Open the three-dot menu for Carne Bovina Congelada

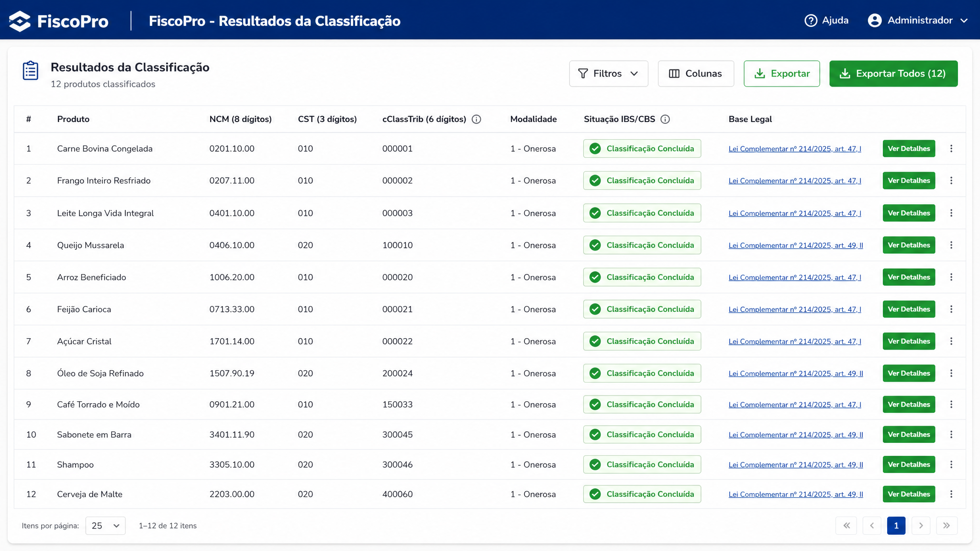[x=951, y=149]
